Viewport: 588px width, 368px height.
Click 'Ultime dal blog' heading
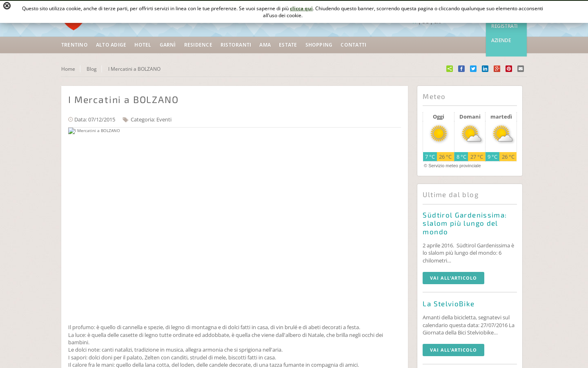[450, 195]
